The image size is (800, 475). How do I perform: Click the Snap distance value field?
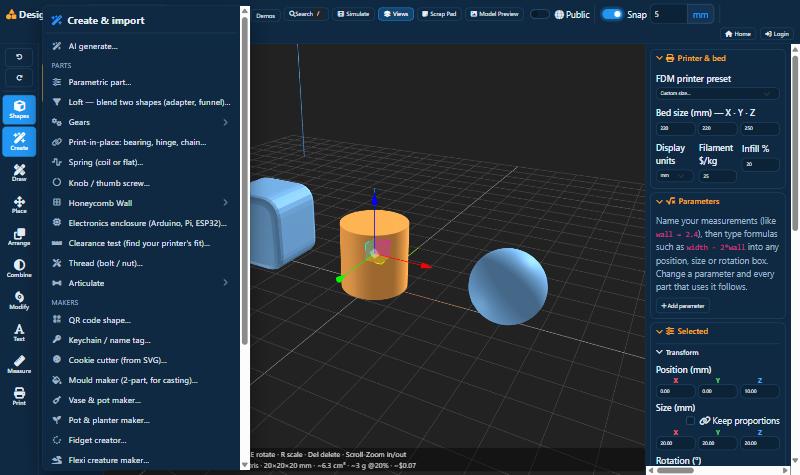[x=669, y=14]
